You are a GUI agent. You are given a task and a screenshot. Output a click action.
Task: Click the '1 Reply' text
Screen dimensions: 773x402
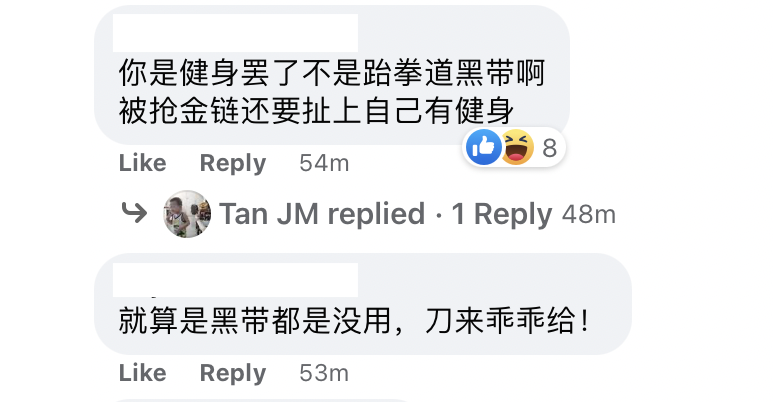point(502,215)
